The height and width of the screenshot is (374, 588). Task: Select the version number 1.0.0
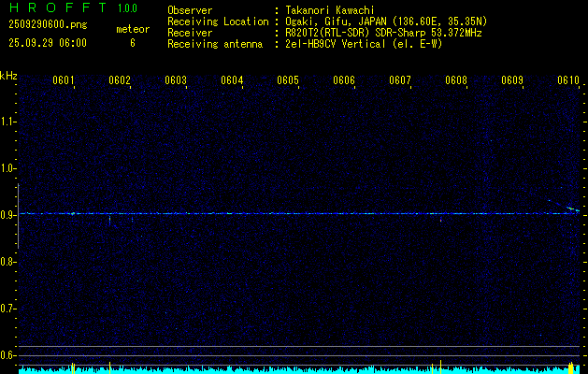tap(127, 8)
